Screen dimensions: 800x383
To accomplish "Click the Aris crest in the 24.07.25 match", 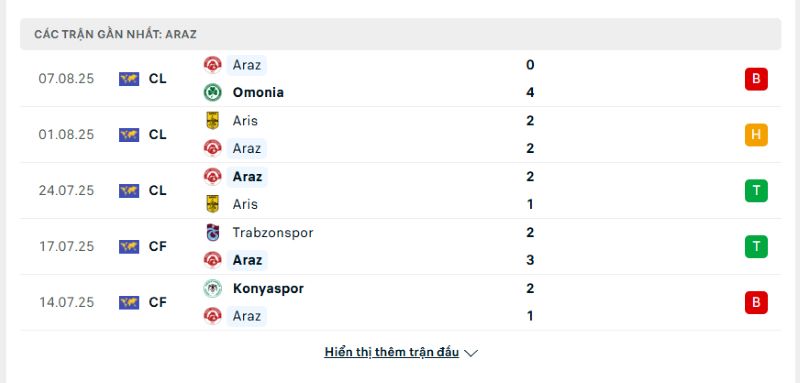I will tap(212, 204).
